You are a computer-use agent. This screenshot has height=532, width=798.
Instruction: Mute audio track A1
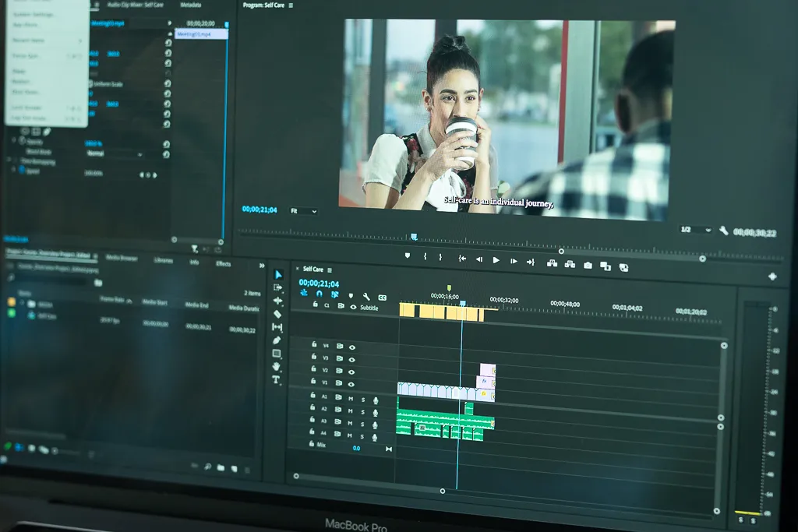click(x=350, y=398)
